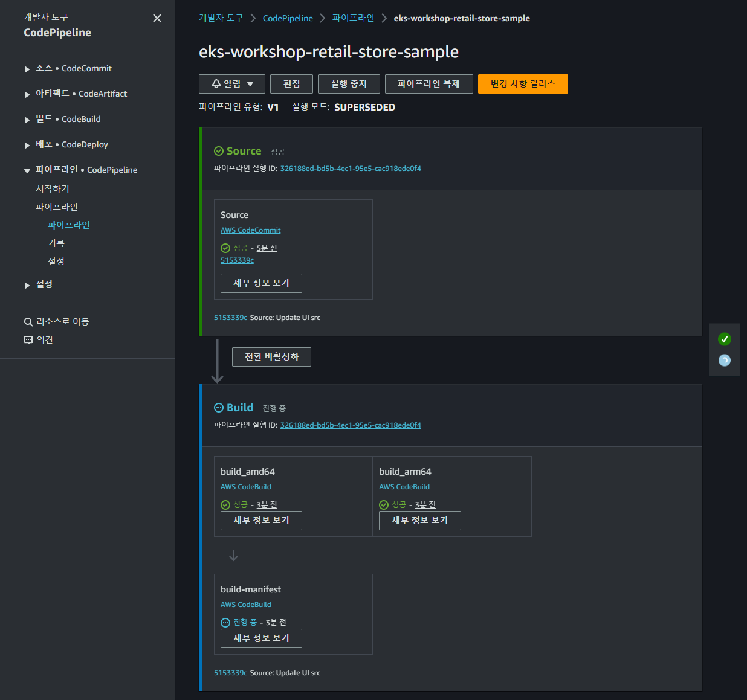The width and height of the screenshot is (747, 700).
Task: View details of the Source action
Action: click(x=261, y=283)
